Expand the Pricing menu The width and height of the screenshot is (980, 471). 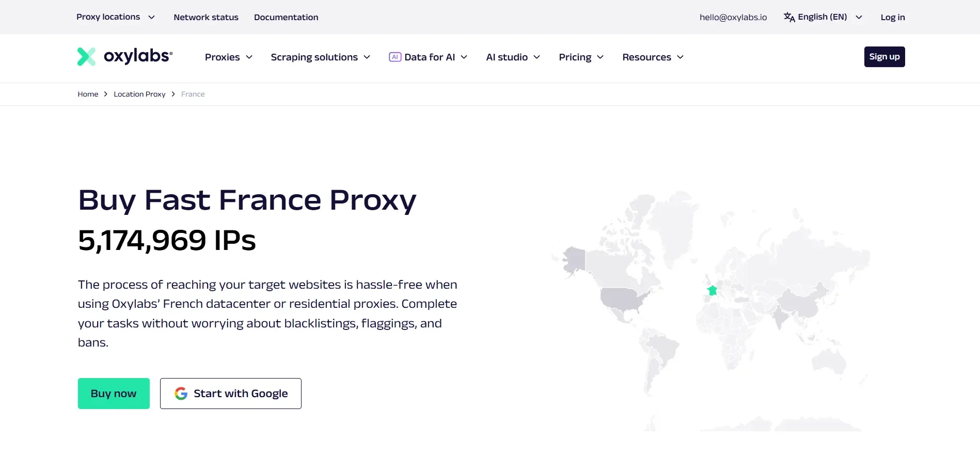tap(580, 57)
